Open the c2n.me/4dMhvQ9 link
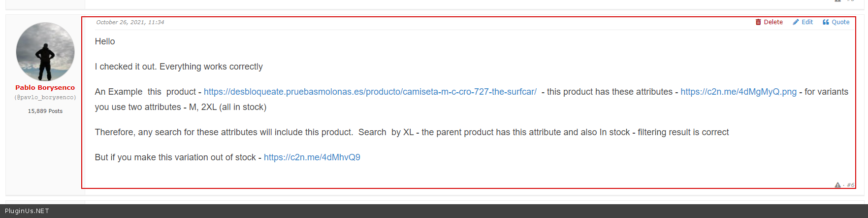868x218 pixels. [x=312, y=157]
